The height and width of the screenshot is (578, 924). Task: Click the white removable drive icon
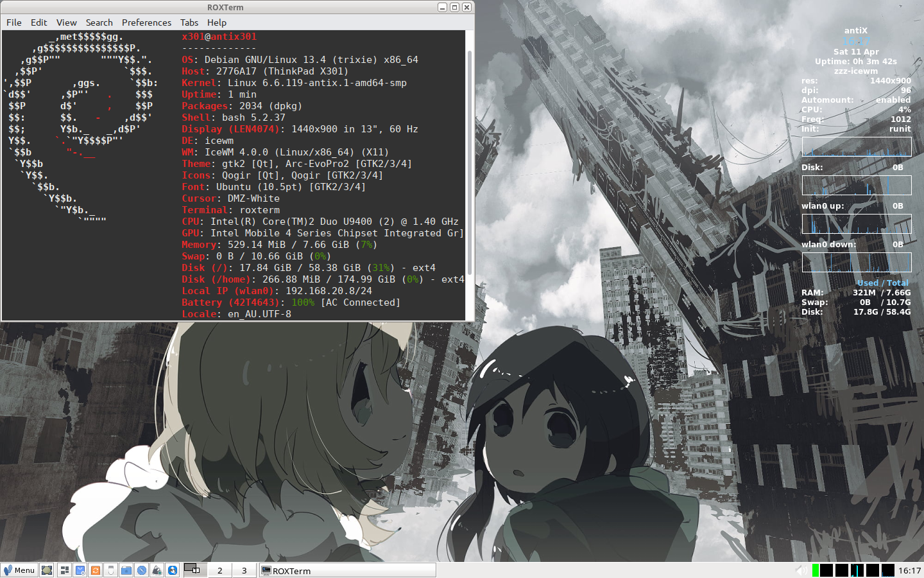[111, 570]
